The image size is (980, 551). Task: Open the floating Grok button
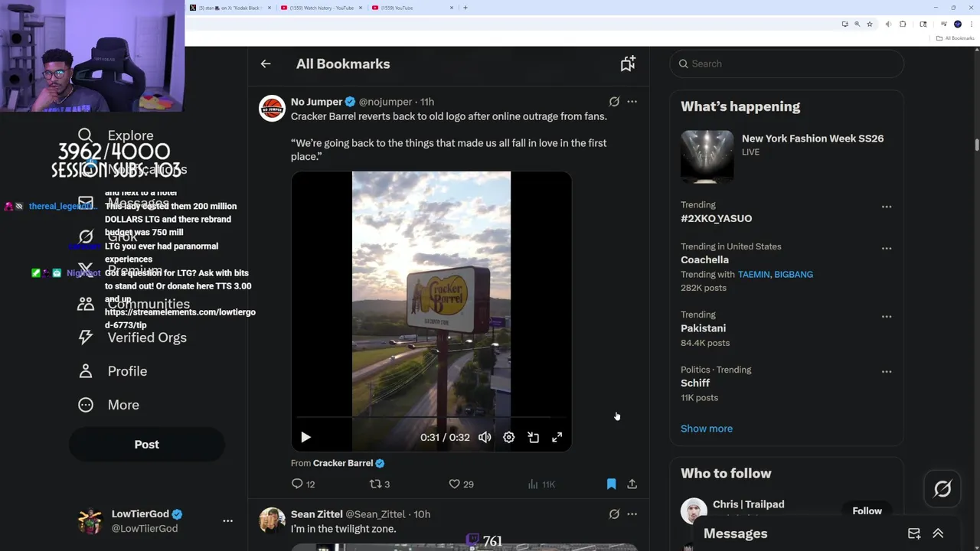942,488
